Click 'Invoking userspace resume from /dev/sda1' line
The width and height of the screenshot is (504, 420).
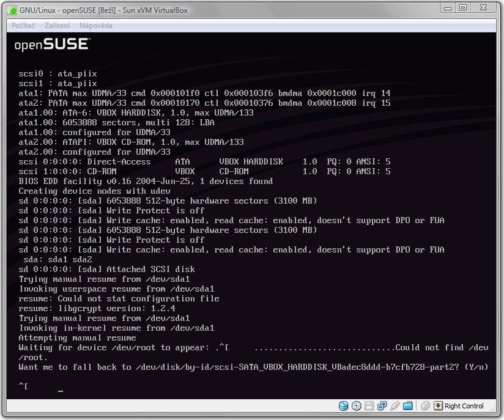click(x=116, y=289)
